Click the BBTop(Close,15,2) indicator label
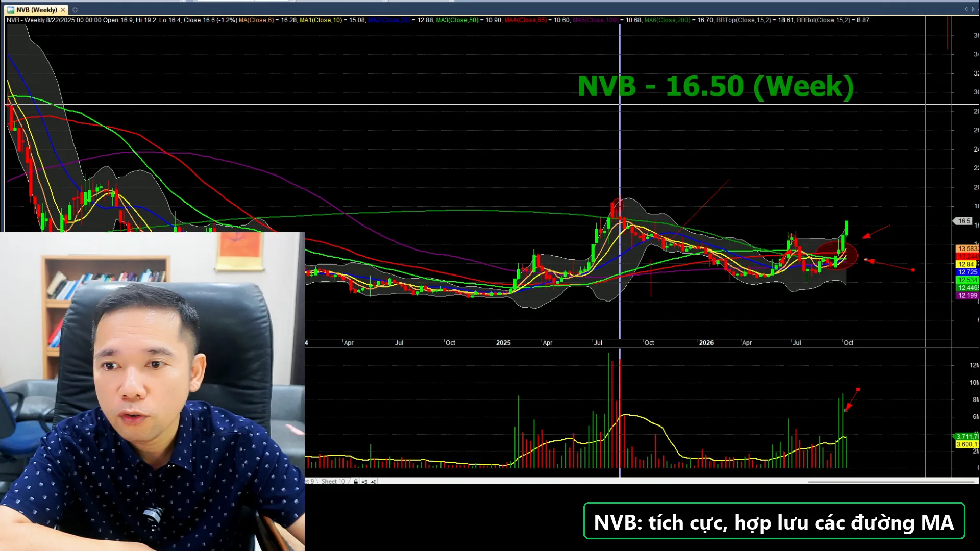This screenshot has width=980, height=551. [743, 20]
